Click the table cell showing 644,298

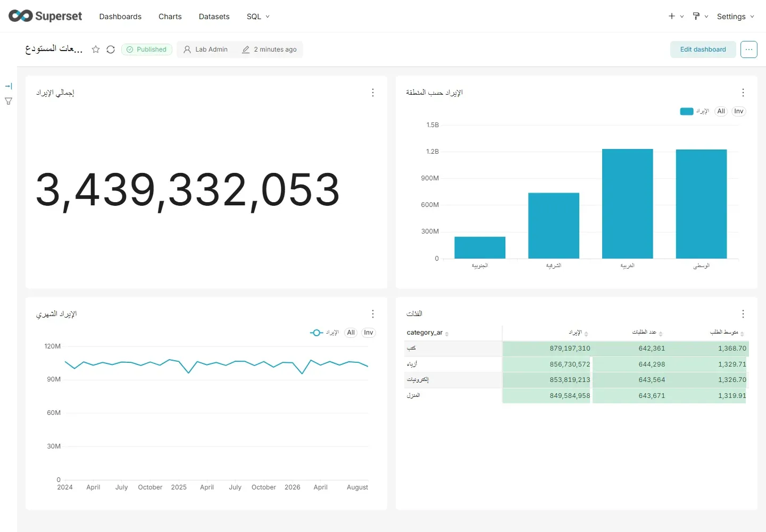point(630,364)
